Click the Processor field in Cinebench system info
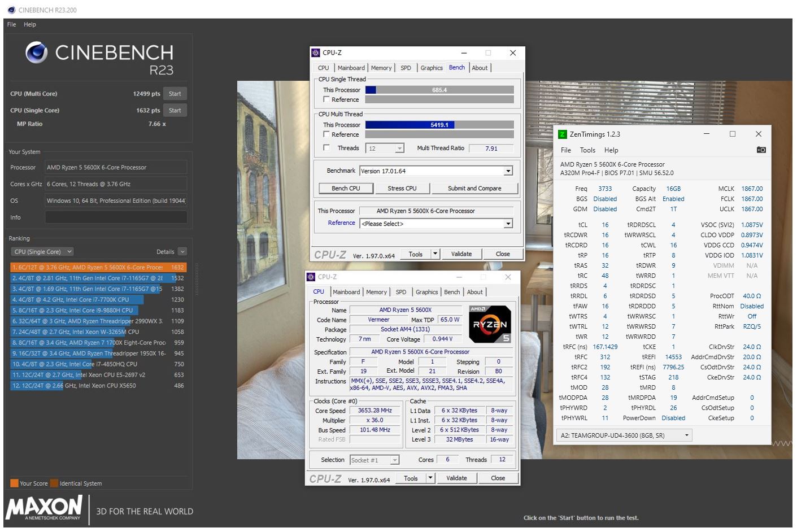The width and height of the screenshot is (797, 532). coord(116,167)
